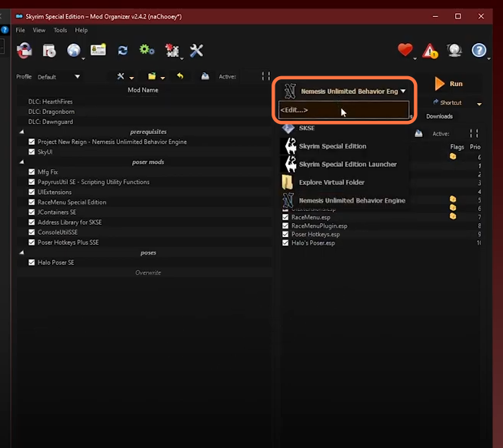Open the warning triangle Notifications icon
This screenshot has height=448, width=503.
pos(430,51)
